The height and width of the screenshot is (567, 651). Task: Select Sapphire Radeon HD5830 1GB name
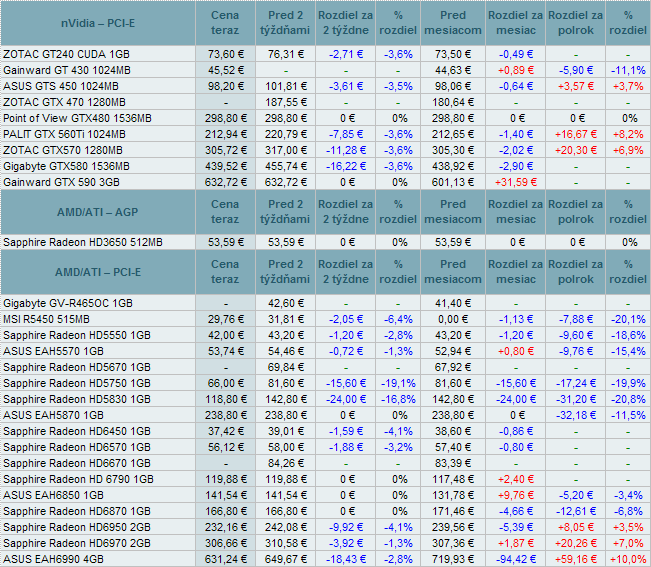(x=77, y=399)
